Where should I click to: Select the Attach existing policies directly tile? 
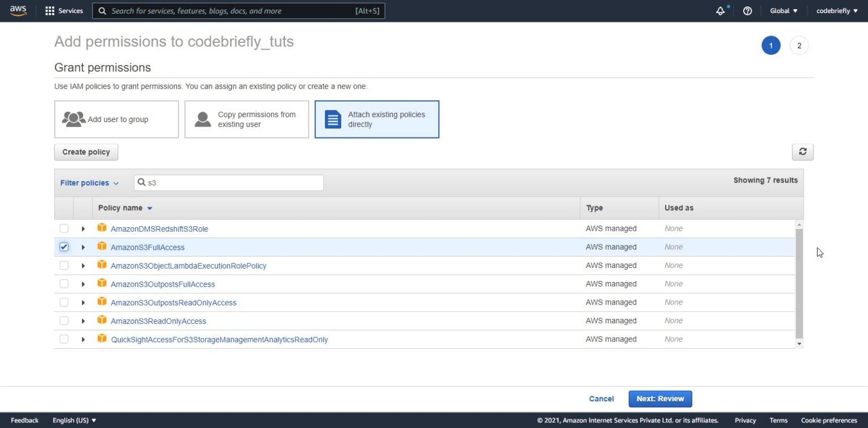pyautogui.click(x=377, y=119)
